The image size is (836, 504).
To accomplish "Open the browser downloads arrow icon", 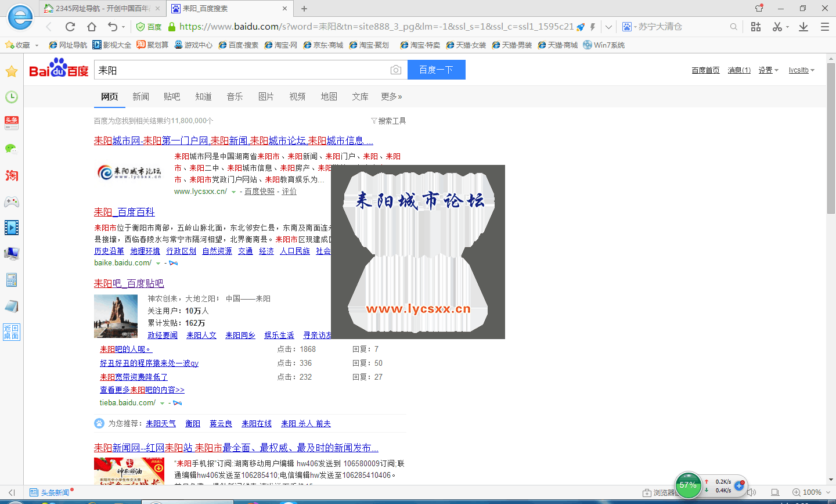I will click(803, 27).
